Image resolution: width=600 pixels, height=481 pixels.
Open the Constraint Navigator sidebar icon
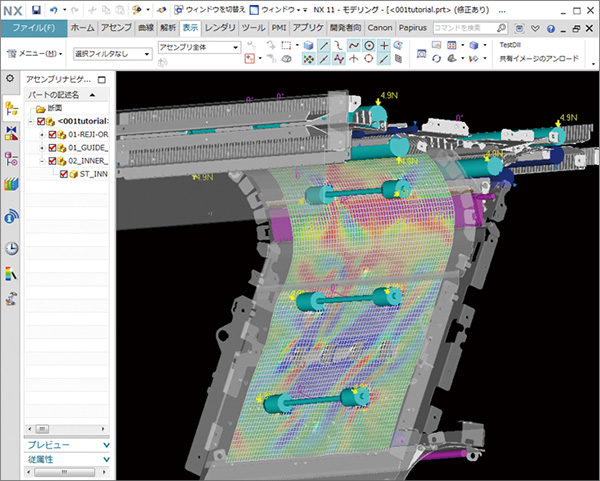point(11,133)
